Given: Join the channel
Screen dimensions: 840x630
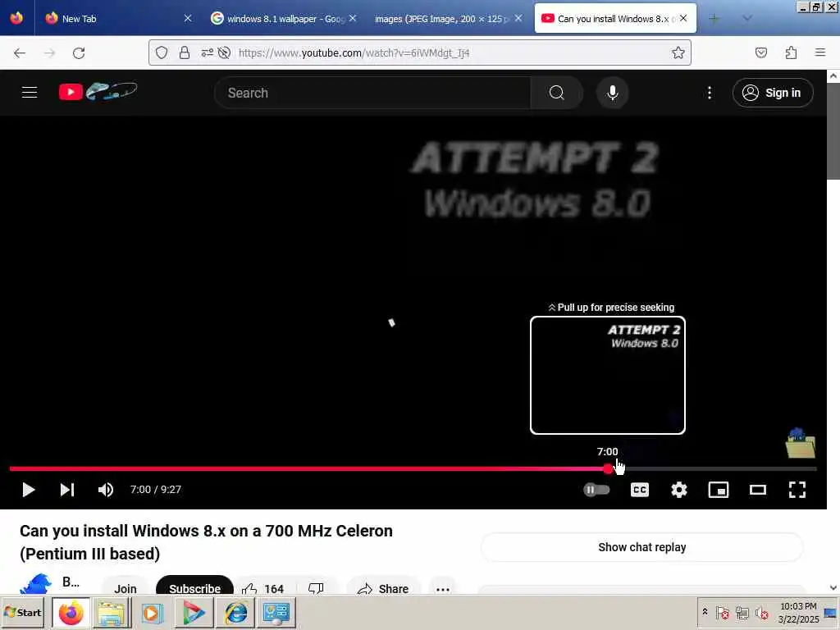Looking at the screenshot, I should (126, 589).
